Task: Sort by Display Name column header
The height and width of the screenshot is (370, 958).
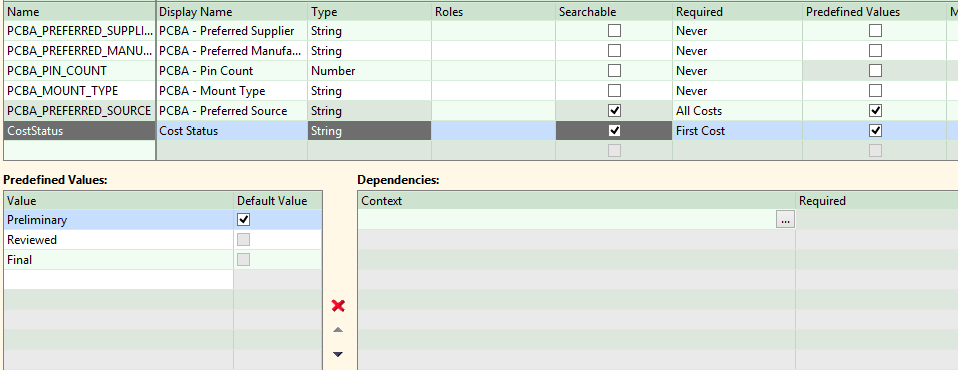Action: click(232, 12)
